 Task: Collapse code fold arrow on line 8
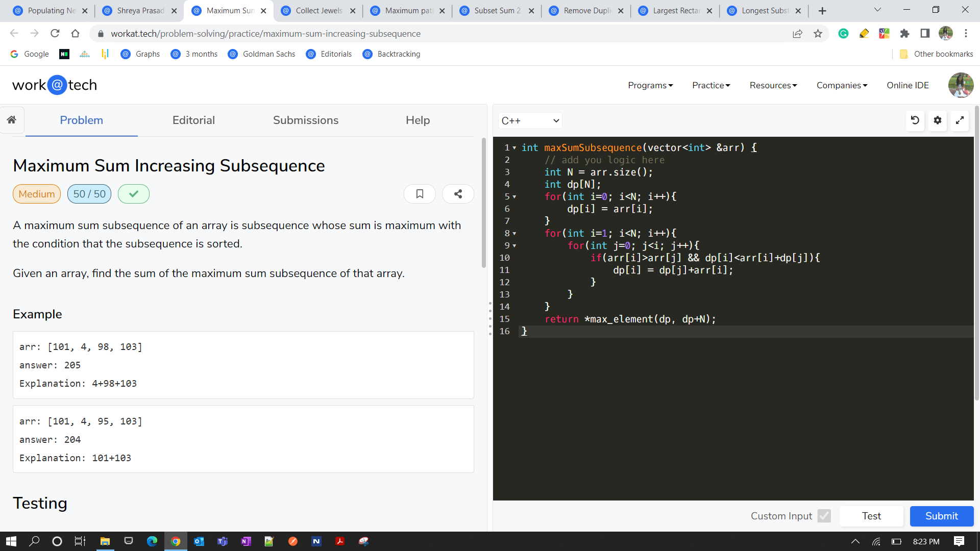[x=514, y=234]
